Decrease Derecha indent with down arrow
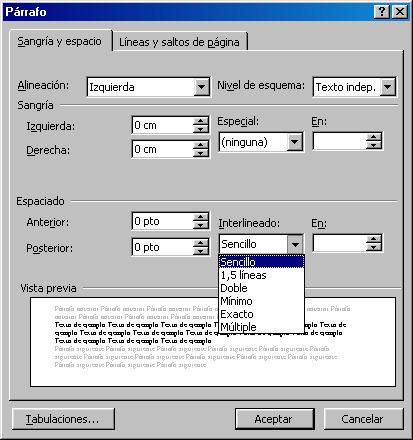Viewport: 413px width, 440px height. (201, 153)
